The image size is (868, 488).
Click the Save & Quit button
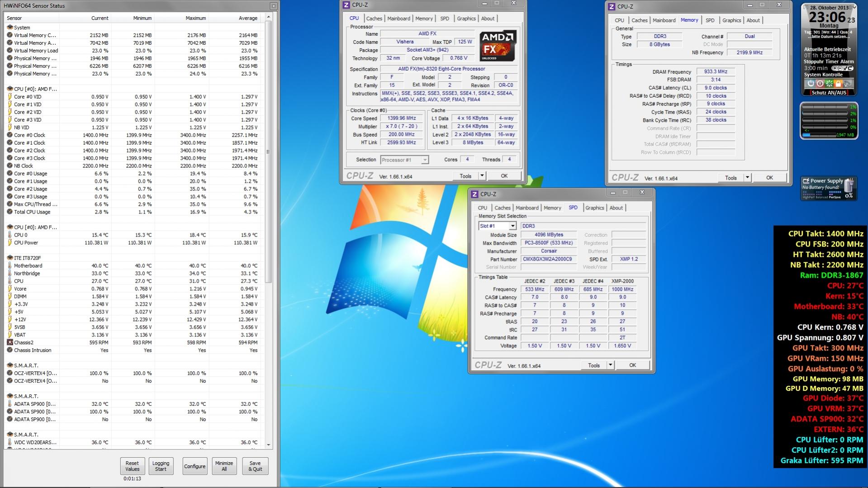[x=255, y=466]
